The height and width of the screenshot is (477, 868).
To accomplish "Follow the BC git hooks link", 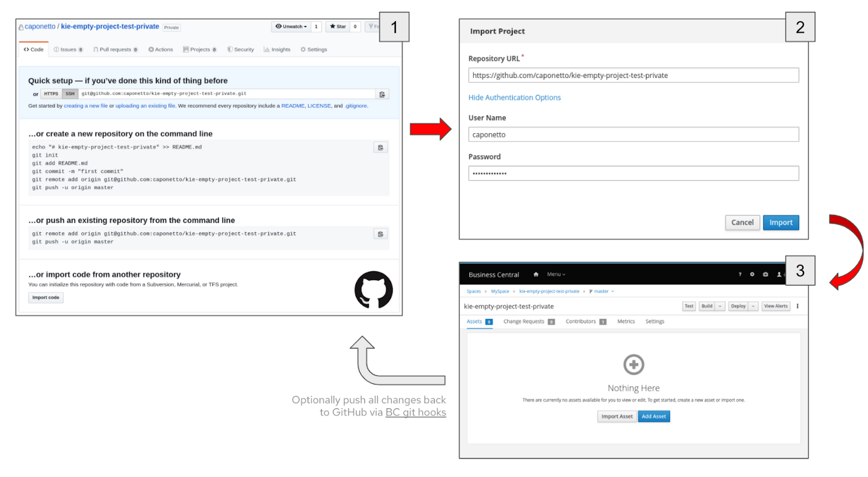I will point(415,412).
